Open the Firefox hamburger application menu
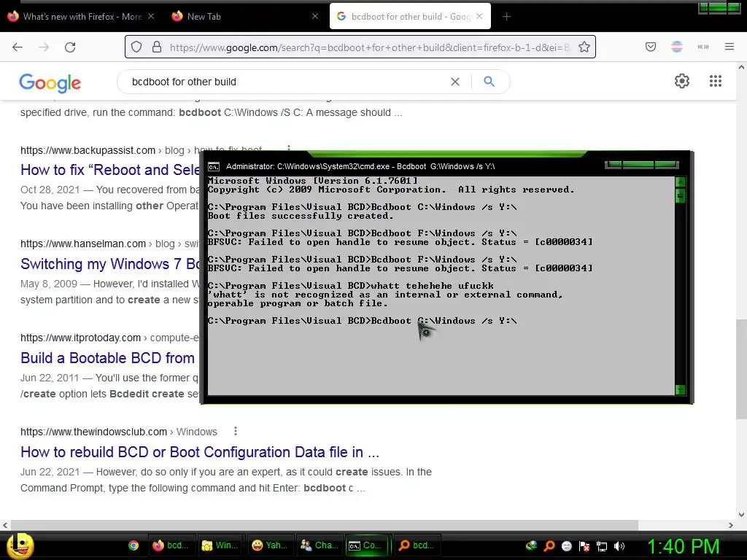Image resolution: width=747 pixels, height=560 pixels. click(x=729, y=47)
